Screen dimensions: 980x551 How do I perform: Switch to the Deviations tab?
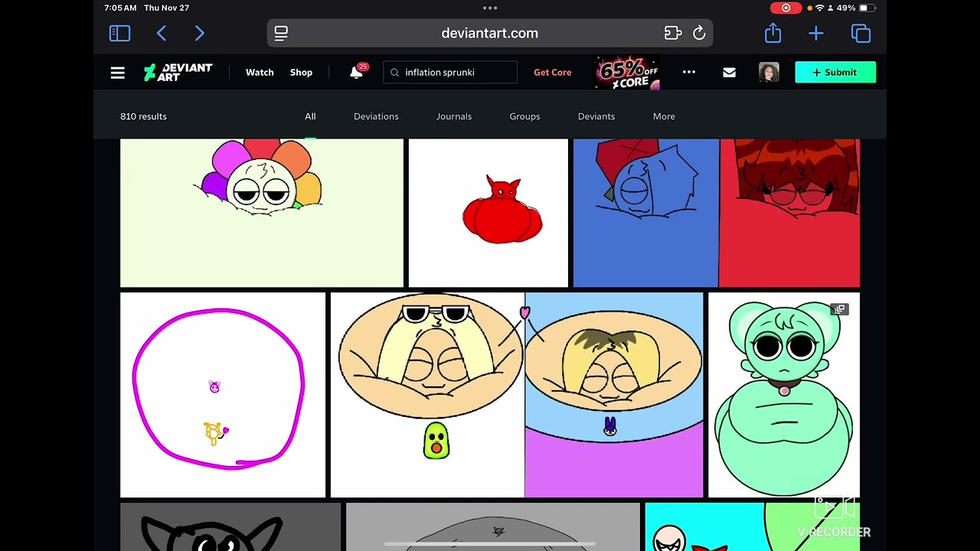coord(376,116)
